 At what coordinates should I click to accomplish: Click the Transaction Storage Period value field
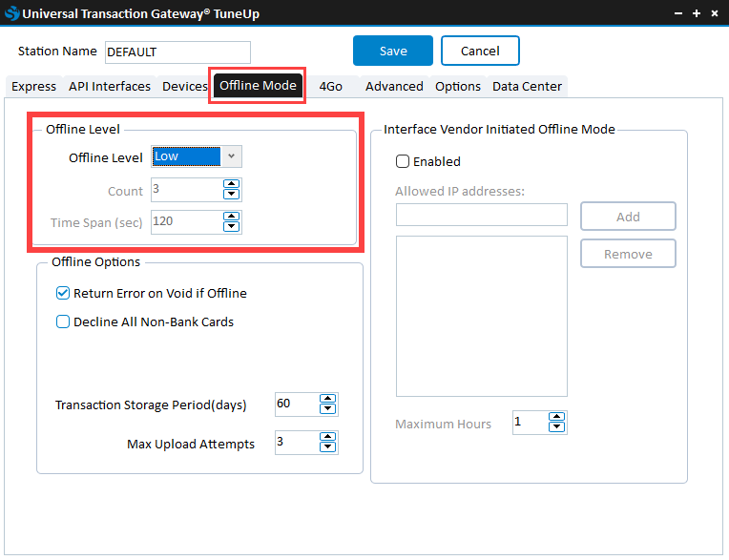(x=297, y=404)
